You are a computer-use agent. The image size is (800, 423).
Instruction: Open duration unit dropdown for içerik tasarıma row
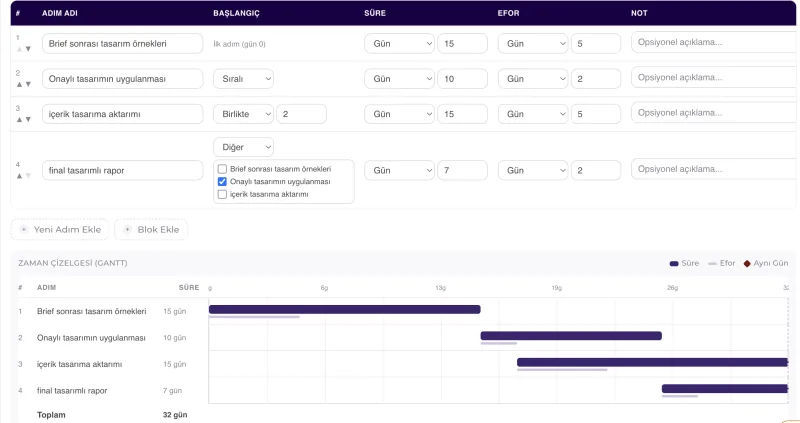point(399,114)
